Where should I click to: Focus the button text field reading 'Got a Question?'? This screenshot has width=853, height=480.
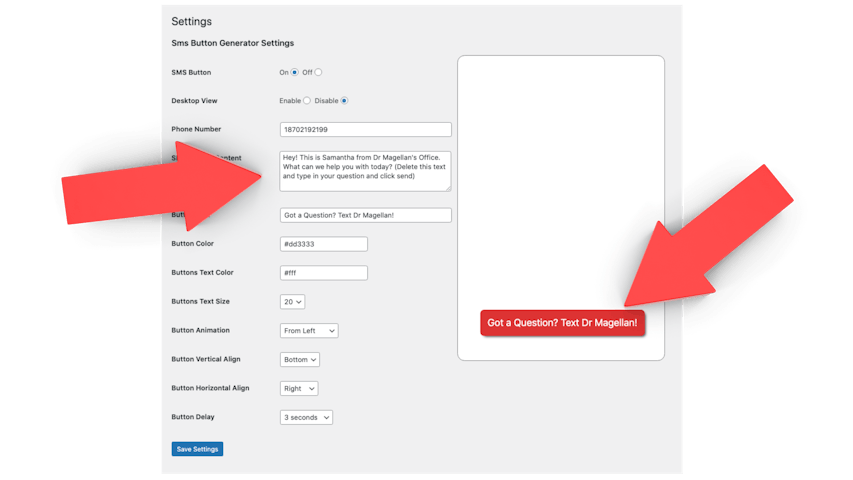[x=365, y=215]
